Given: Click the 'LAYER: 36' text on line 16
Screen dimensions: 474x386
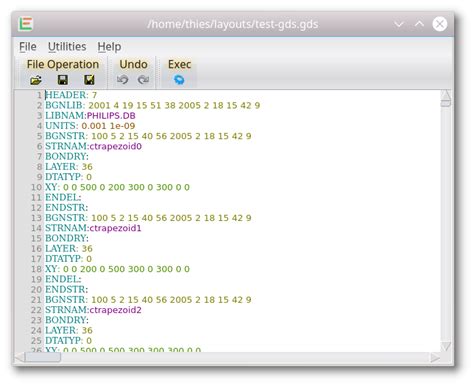Looking at the screenshot, I should (x=69, y=249).
